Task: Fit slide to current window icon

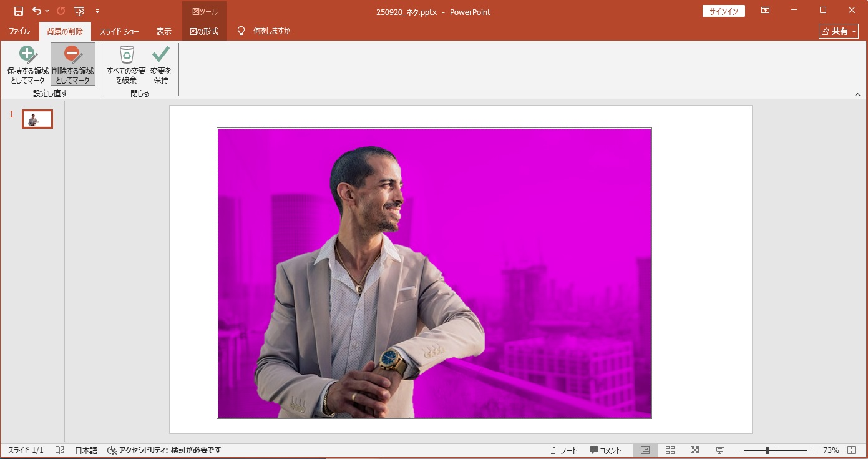Action: pyautogui.click(x=852, y=450)
